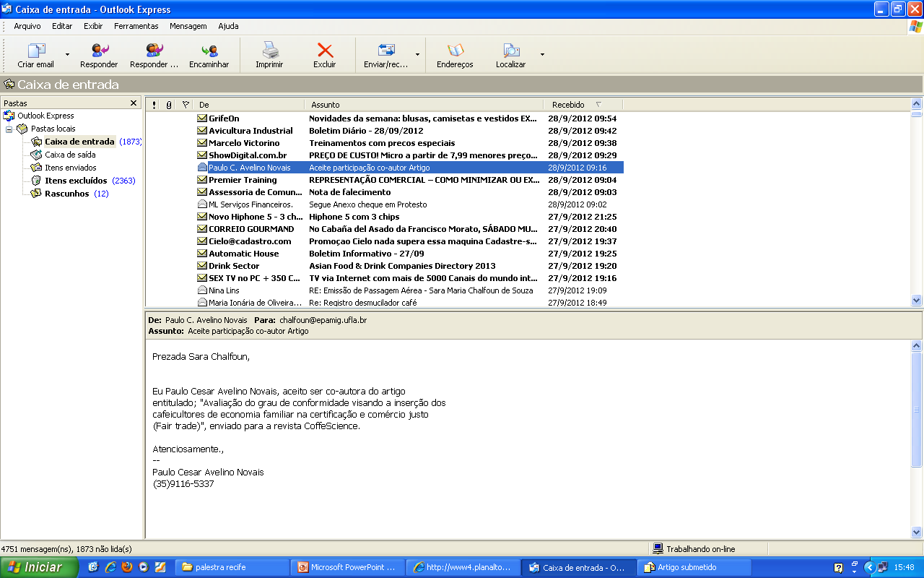Collapse the Pastas locais tree node

9,129
